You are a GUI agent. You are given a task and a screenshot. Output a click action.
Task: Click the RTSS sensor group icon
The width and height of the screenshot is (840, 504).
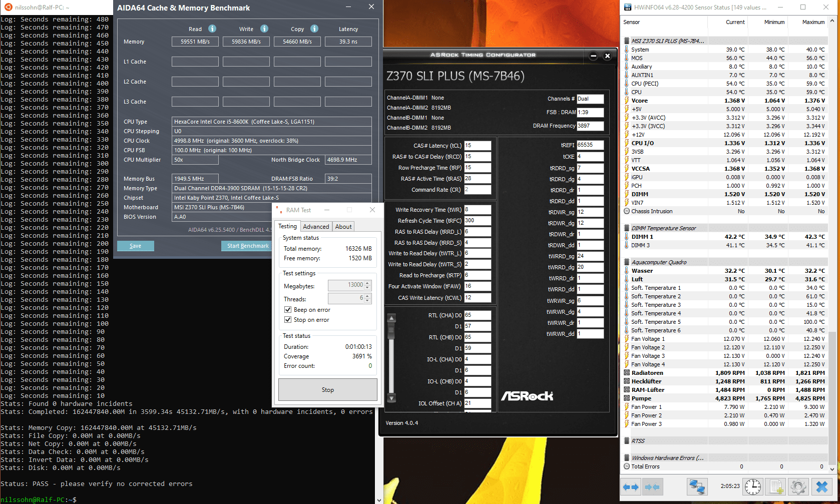coord(627,441)
